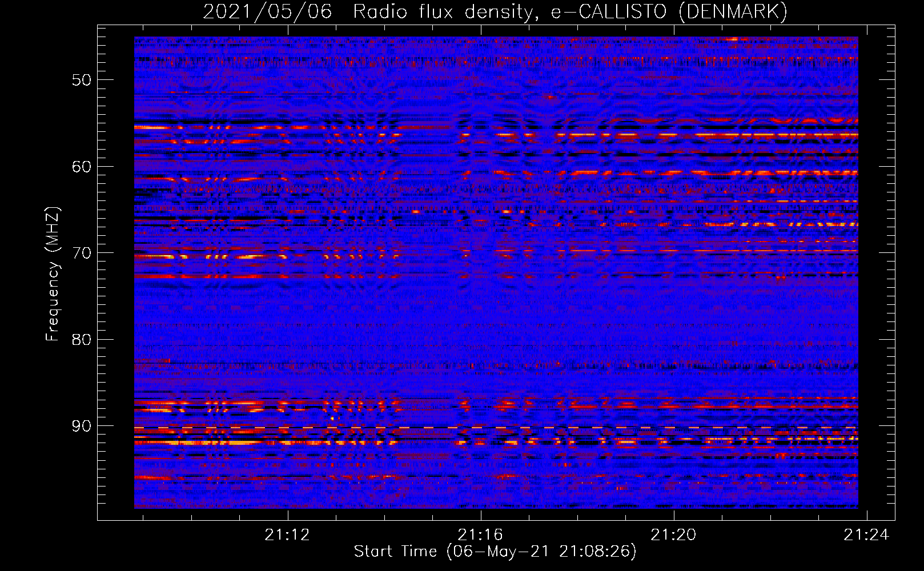
Task: Click the 'Start Time (06-May-21 21:08:26)' label
Action: 495,552
